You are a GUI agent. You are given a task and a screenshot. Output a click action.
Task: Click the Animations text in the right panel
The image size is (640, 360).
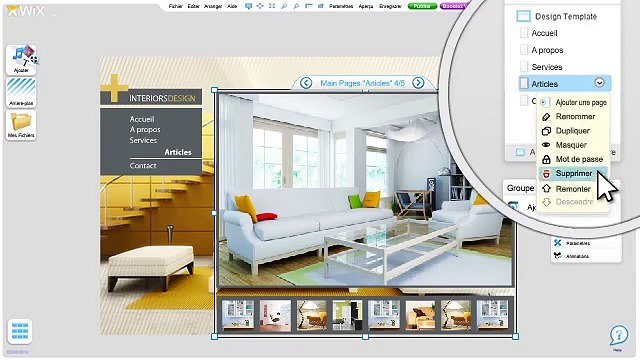click(578, 256)
